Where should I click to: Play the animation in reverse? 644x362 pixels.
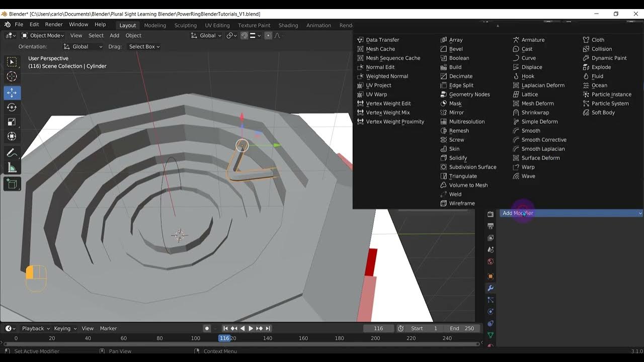coord(243,328)
